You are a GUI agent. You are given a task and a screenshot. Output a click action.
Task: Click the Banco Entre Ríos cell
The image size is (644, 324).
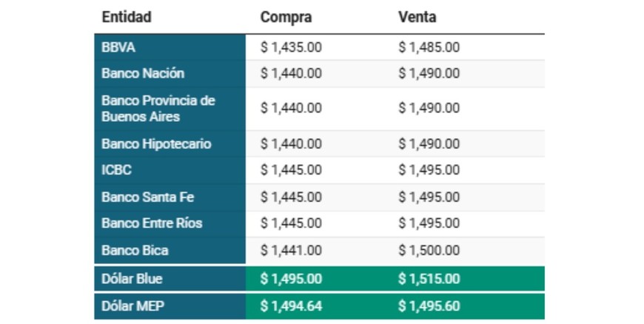coord(152,223)
